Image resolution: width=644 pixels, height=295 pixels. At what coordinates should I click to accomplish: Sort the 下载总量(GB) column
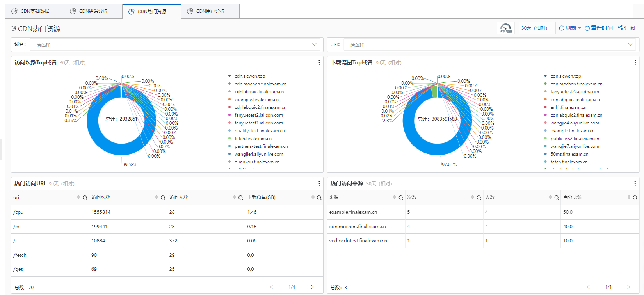[x=313, y=197]
